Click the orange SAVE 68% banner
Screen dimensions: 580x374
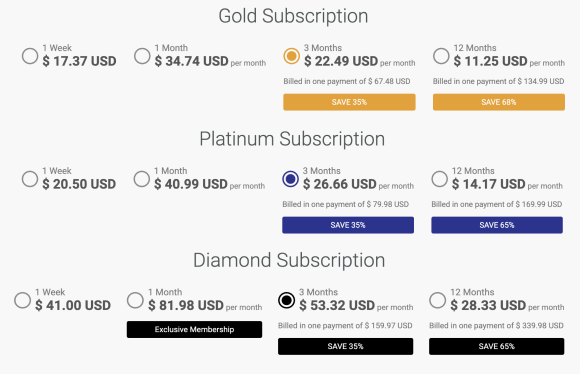[x=499, y=102]
